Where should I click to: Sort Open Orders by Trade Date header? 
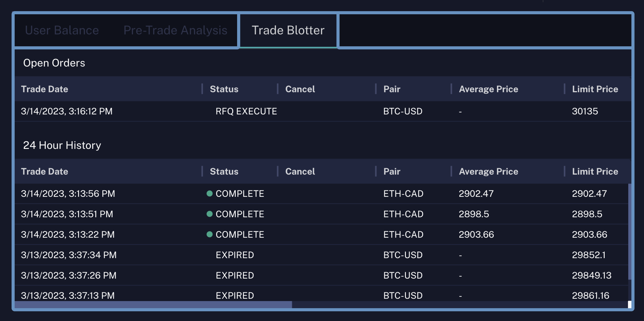[x=45, y=89]
